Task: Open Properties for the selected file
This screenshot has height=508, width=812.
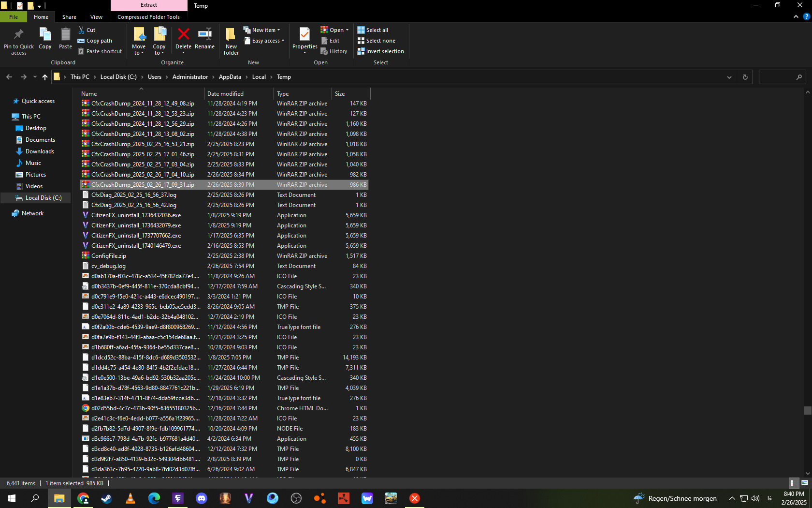Action: tap(304, 39)
